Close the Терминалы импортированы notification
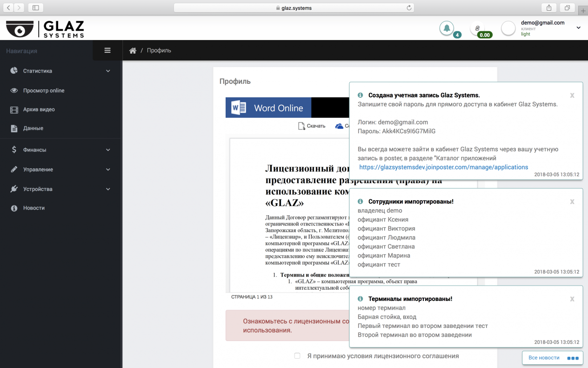The width and height of the screenshot is (588, 368). tap(572, 299)
